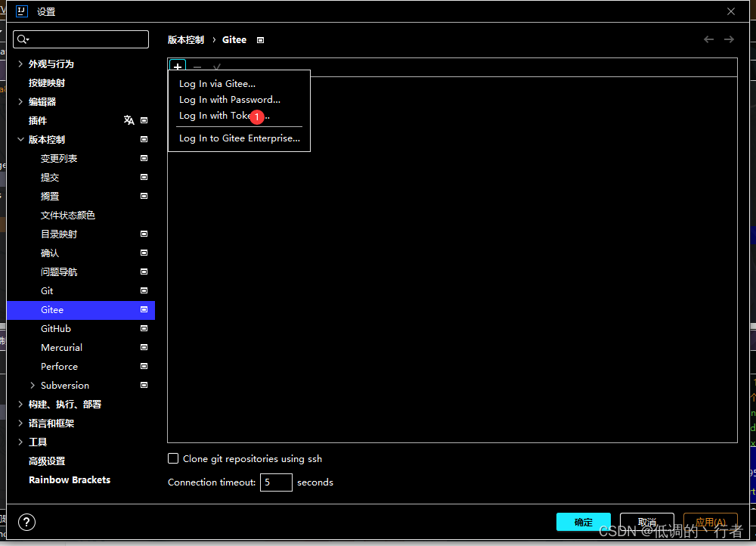Select 确认 in the settings tree
Screen dimensions: 756x546
click(x=50, y=253)
